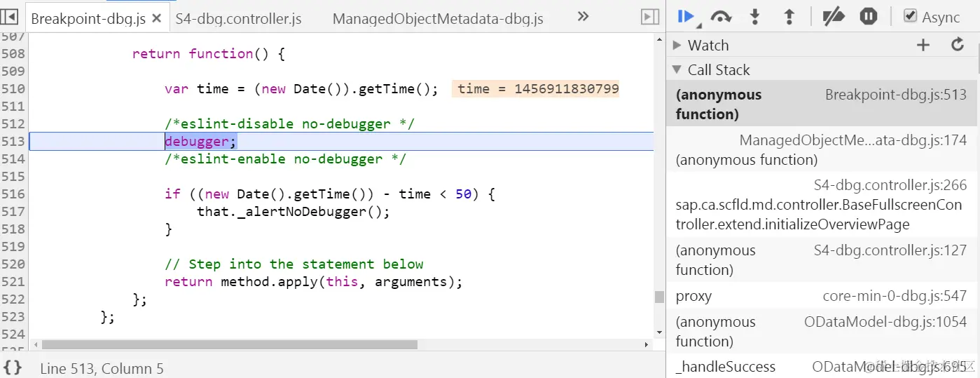Open ManagedObjectMetadata-dbg.js tab

tap(438, 19)
